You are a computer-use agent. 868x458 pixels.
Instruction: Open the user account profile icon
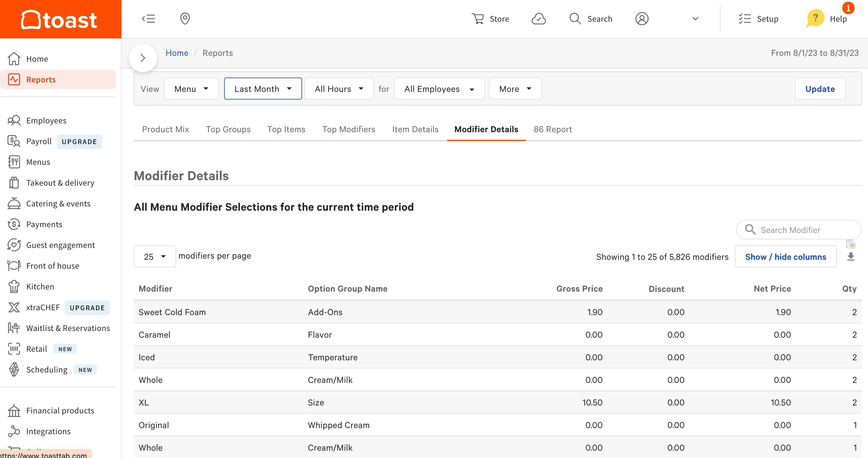(642, 19)
